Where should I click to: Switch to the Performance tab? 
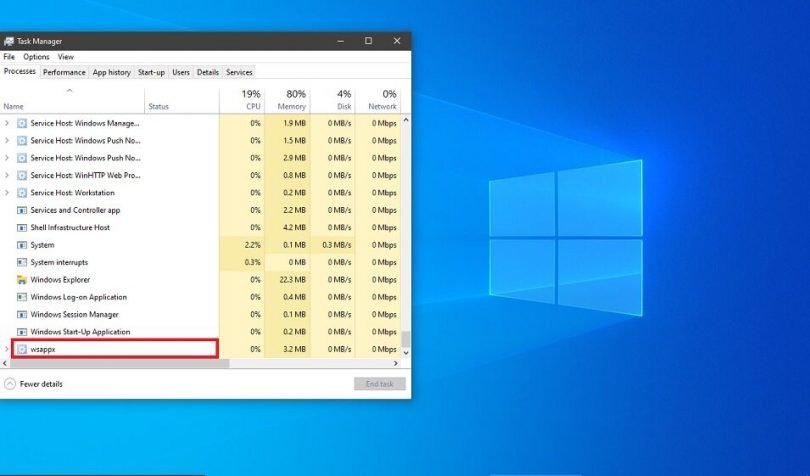coord(64,72)
